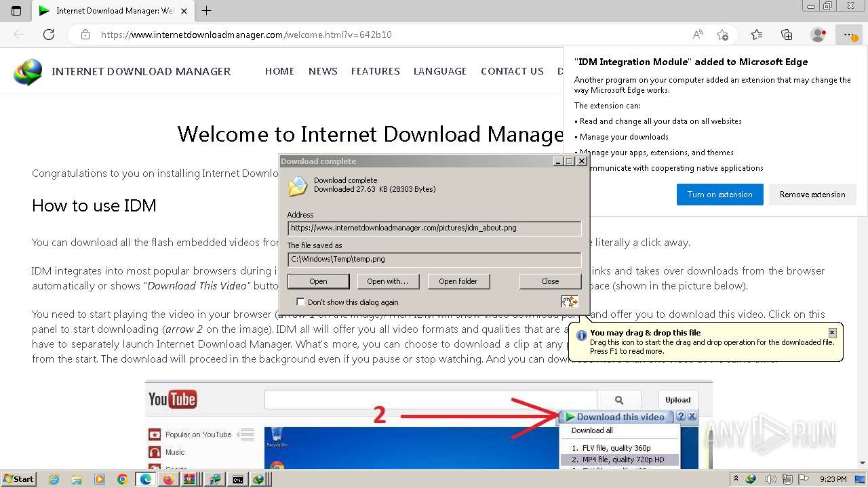Click the Remove extension button
This screenshot has height=488, width=868.
812,195
